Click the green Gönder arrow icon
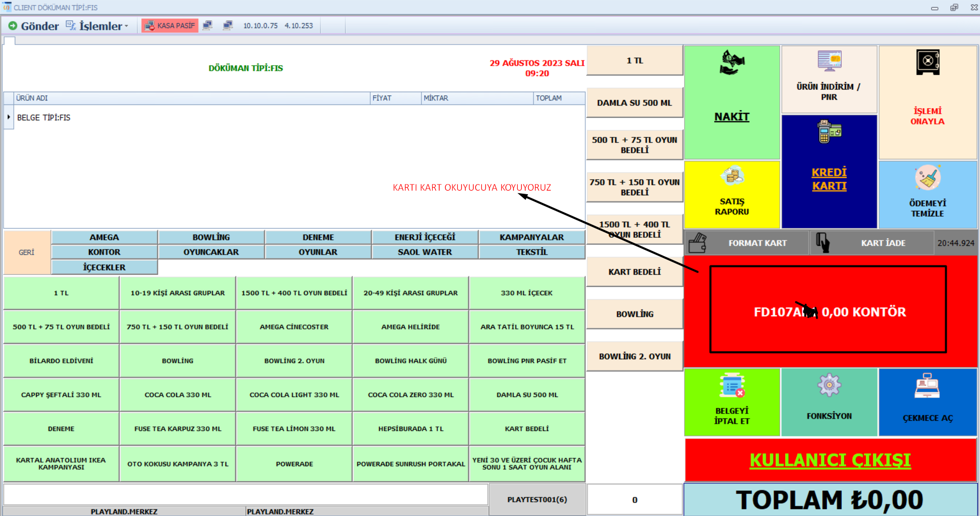Screen dimensions: 980x516 pos(13,26)
